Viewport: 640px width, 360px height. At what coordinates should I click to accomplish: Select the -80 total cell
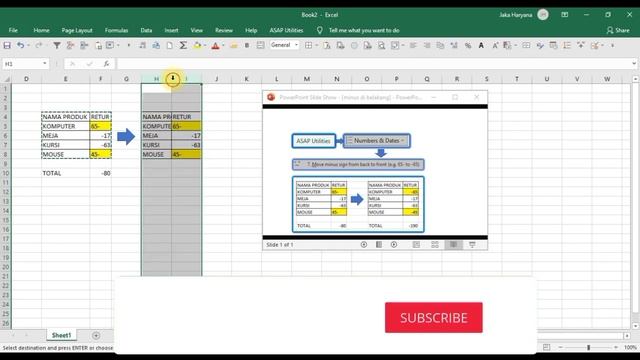pos(100,173)
